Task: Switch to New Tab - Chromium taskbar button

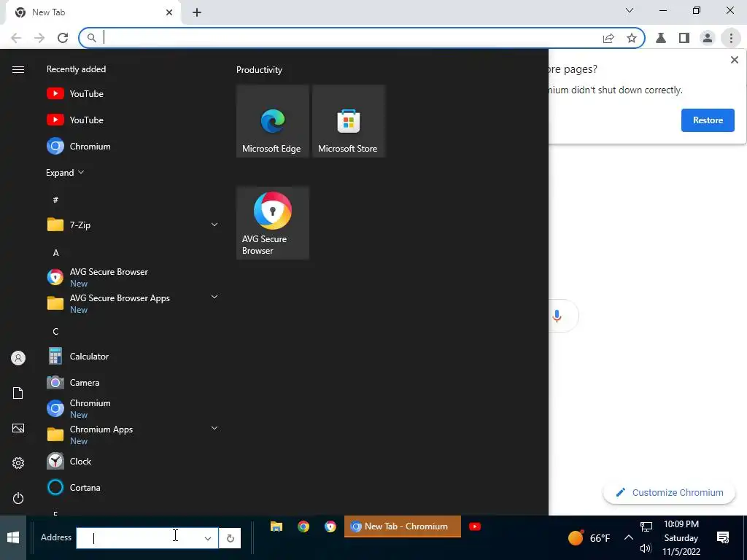Action: click(403, 526)
